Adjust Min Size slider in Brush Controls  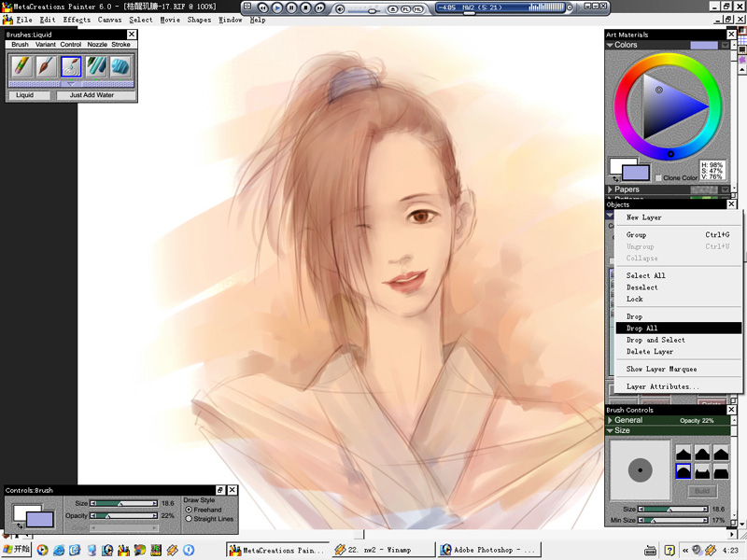(x=672, y=521)
